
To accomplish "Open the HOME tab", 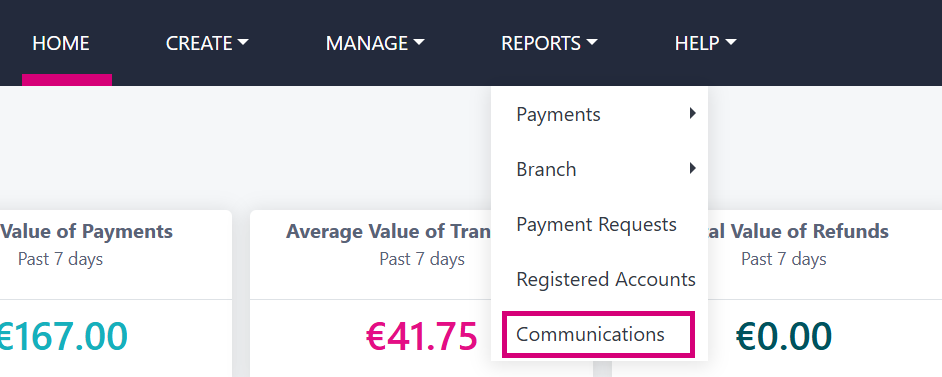I will coord(61,43).
